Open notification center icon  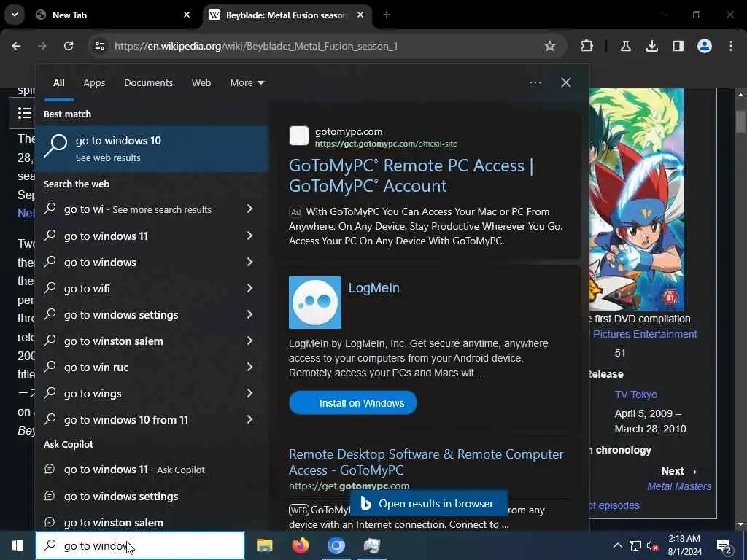724,545
